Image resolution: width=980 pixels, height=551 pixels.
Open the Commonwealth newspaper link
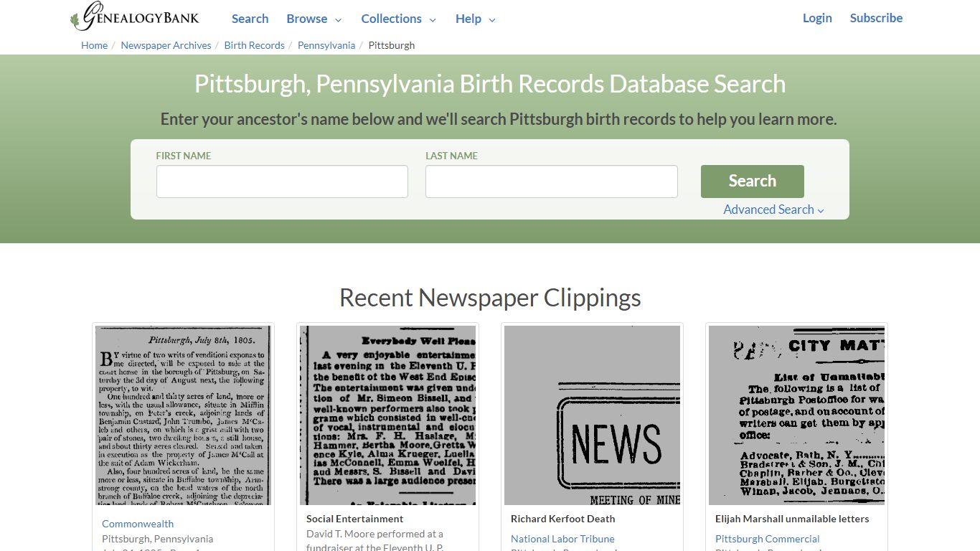coord(138,524)
